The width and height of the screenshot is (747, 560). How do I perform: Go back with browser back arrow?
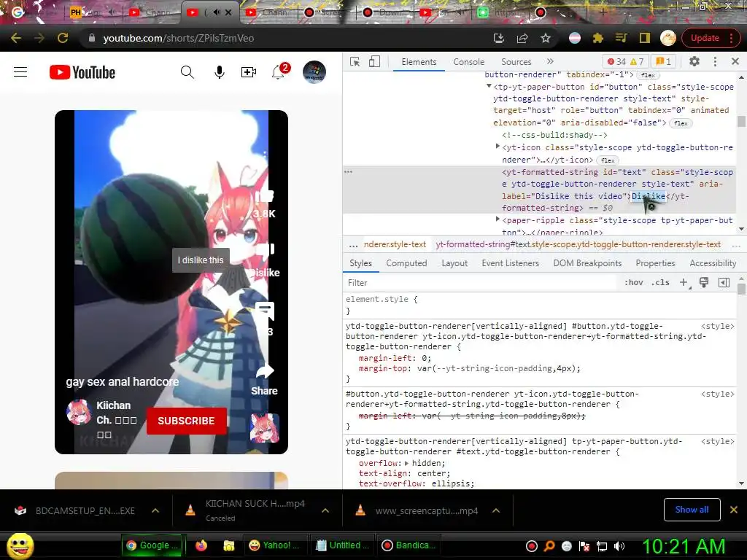pos(16,38)
